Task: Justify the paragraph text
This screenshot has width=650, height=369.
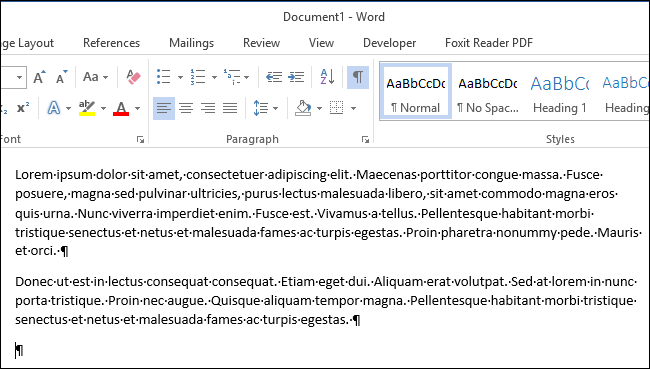Action: click(230, 108)
